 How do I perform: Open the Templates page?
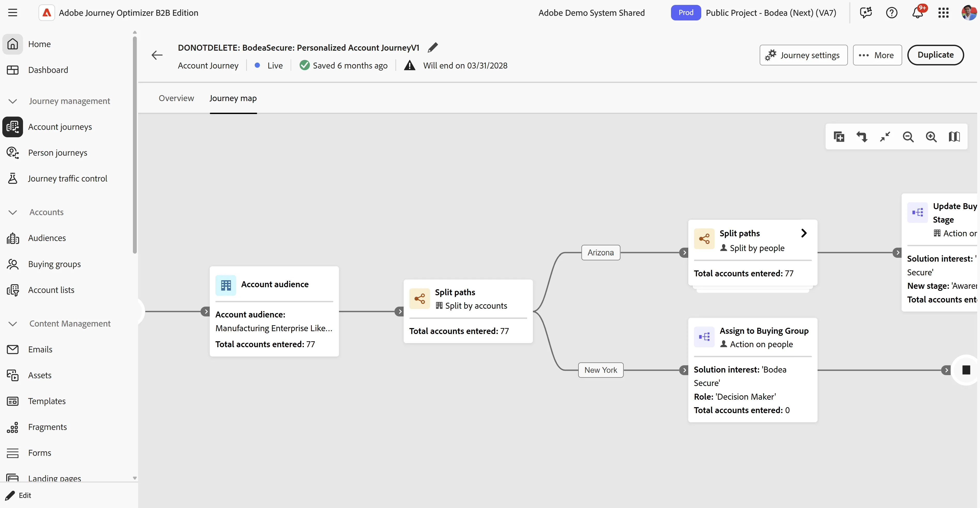46,401
